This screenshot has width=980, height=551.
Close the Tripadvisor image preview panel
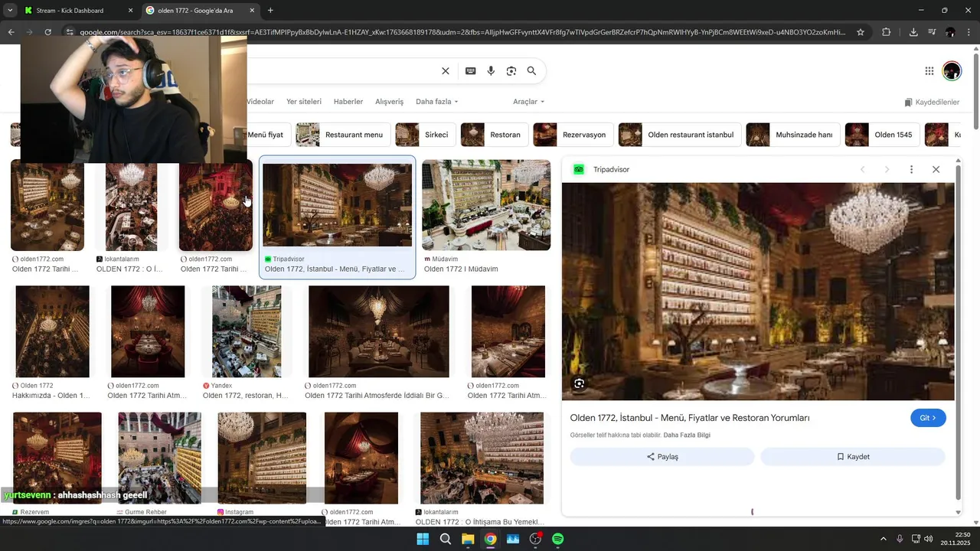tap(936, 169)
